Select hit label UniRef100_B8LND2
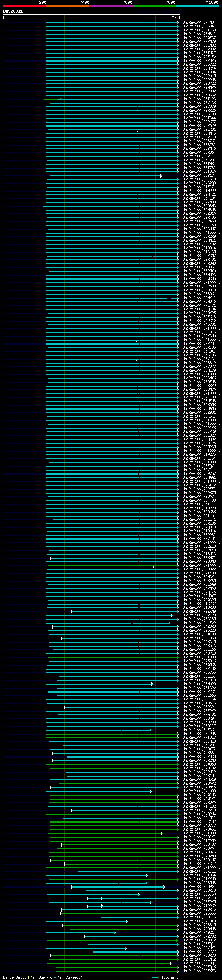222x980 pixels. (199, 45)
